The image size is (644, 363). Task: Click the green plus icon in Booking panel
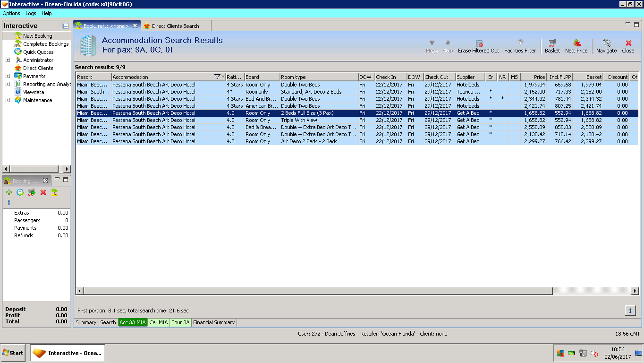coord(9,192)
